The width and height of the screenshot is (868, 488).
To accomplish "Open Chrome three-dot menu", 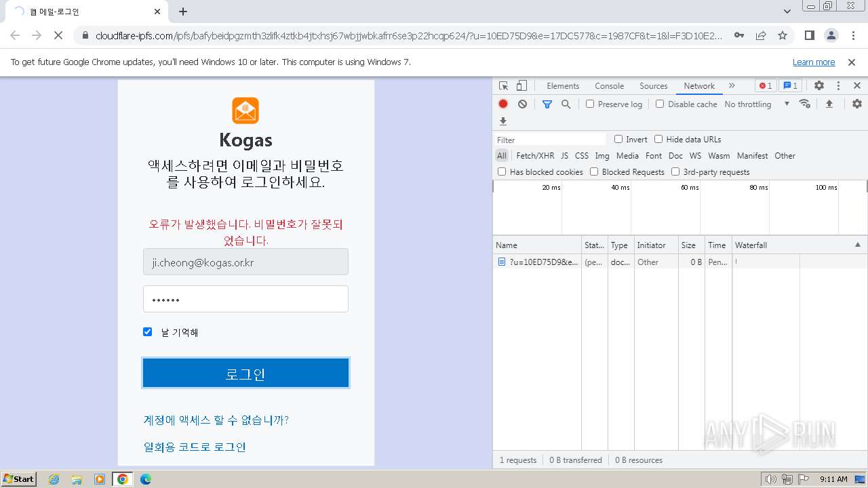I will tap(852, 35).
